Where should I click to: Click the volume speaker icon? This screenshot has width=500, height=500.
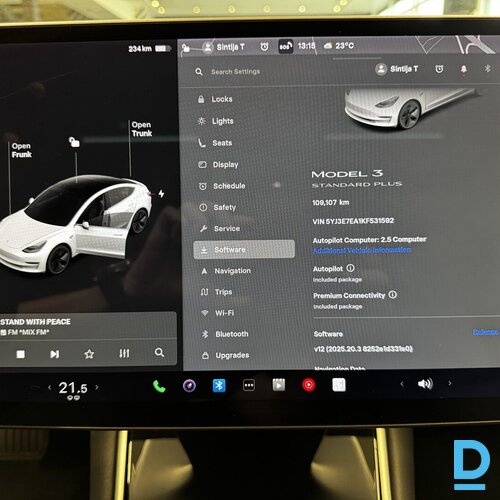pos(425,384)
